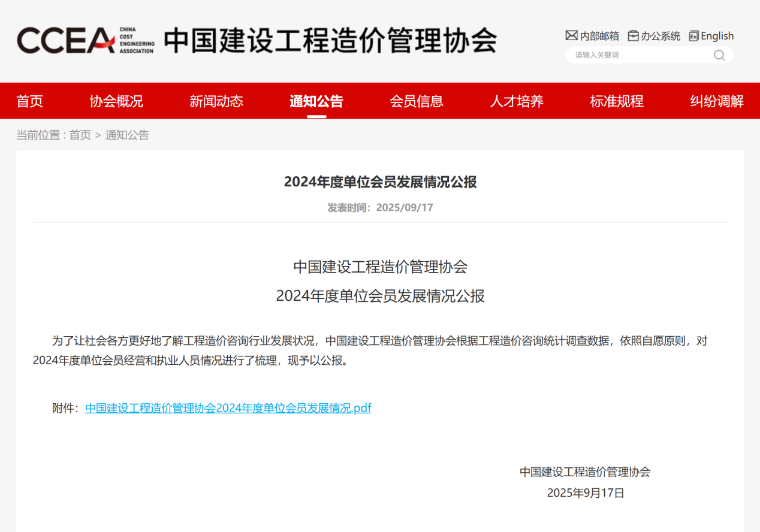Click the En language icon

tap(693, 36)
